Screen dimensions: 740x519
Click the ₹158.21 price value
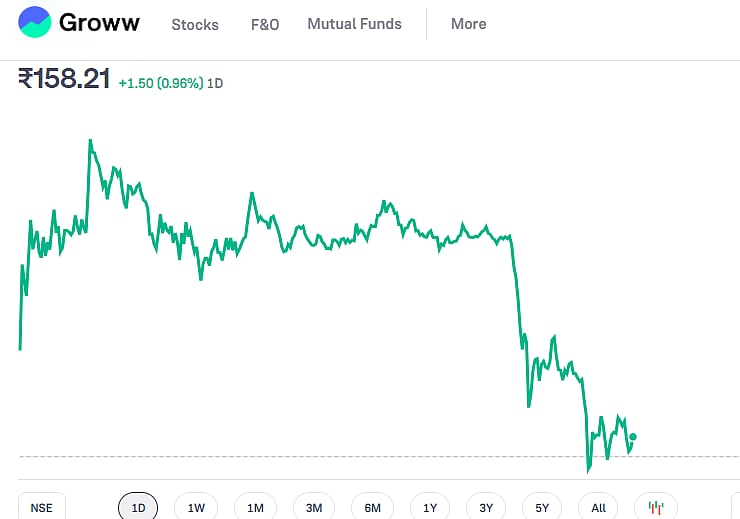tap(64, 80)
